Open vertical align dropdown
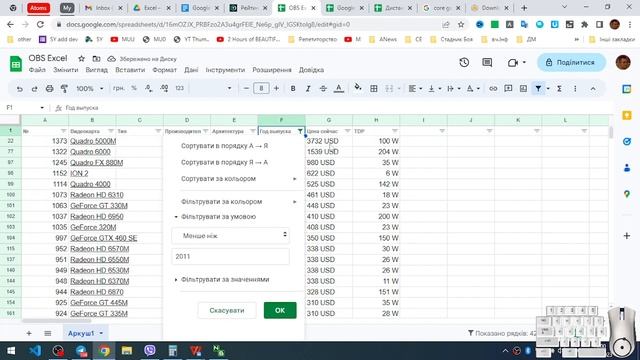Image resolution: width=640 pixels, height=360 pixels. point(434,89)
